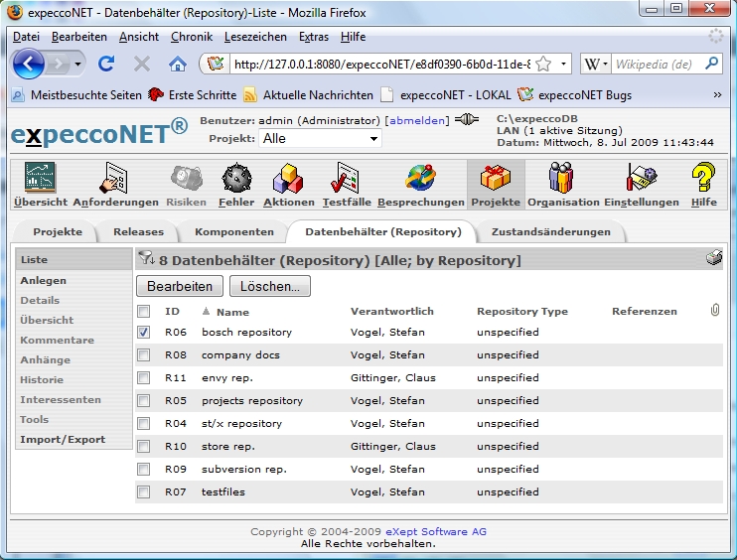Open the Hilfe question mark icon

click(703, 179)
